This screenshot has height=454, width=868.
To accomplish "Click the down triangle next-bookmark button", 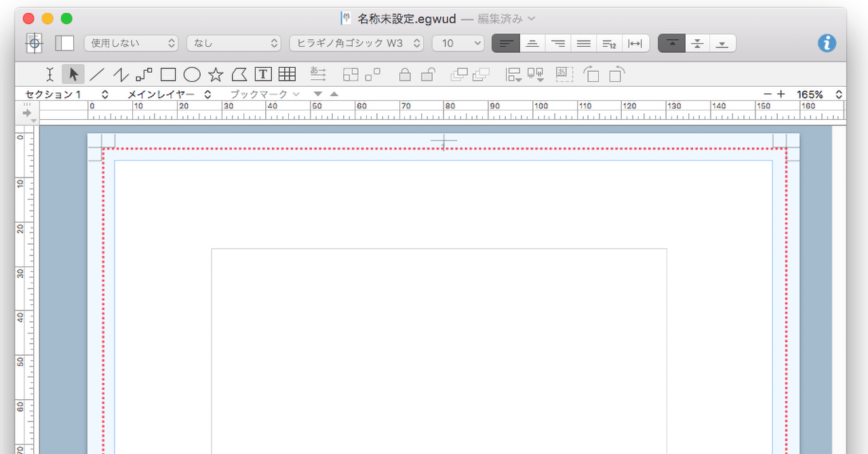I will click(318, 94).
